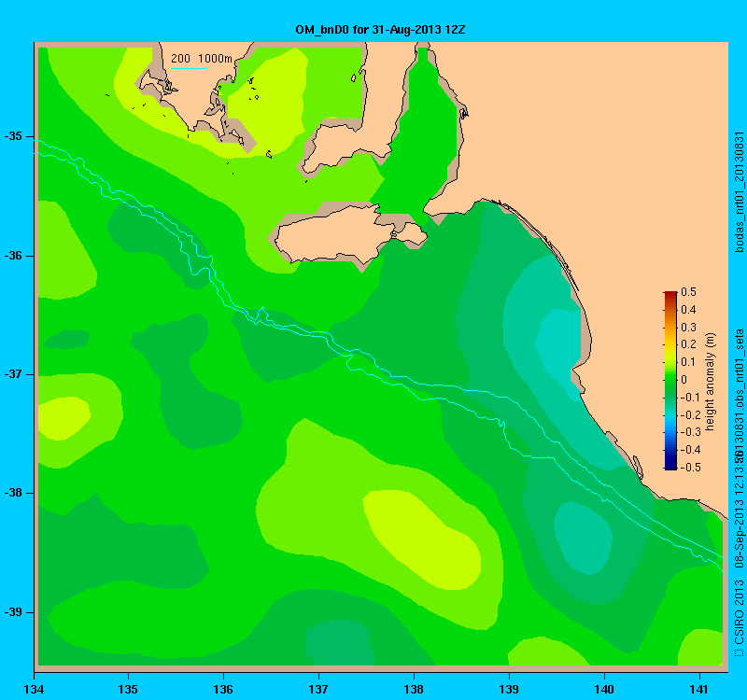
Task: Click the vertical "CSIRO 2013" copyright text
Action: coord(739,613)
